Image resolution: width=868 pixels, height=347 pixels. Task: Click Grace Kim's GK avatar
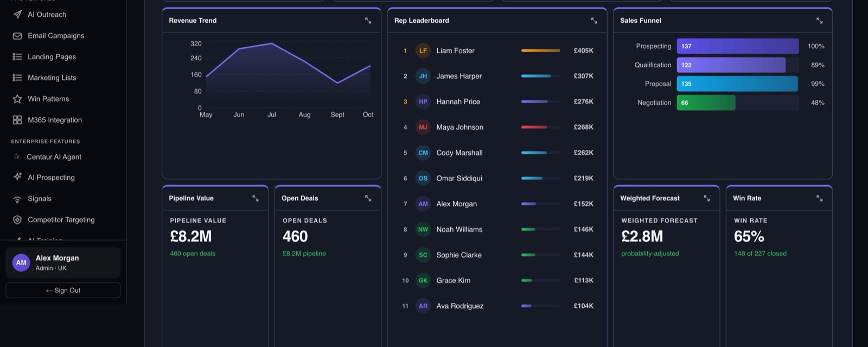coord(423,280)
